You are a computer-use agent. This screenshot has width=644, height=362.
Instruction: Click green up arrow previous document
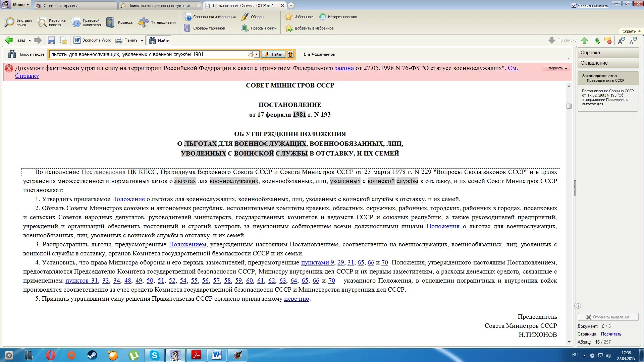[584, 41]
